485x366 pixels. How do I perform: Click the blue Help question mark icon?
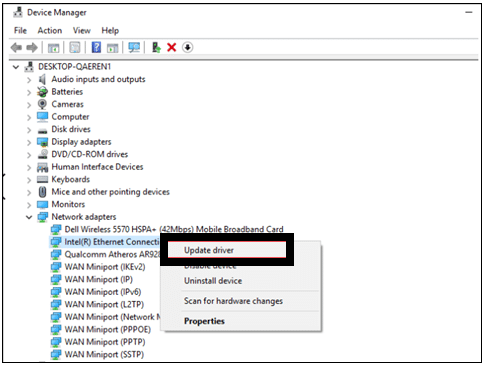(96, 47)
